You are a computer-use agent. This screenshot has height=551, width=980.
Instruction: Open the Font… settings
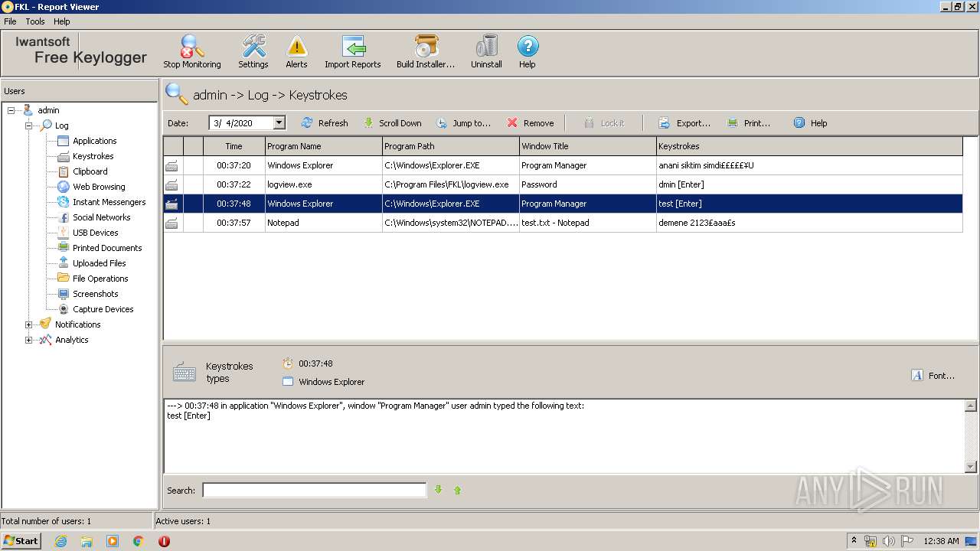point(933,376)
